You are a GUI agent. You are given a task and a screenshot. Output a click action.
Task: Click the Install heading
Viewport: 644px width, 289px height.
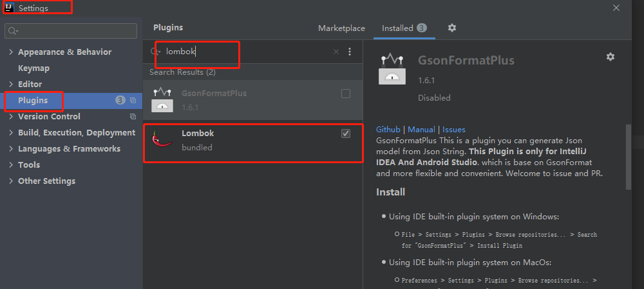tap(391, 192)
